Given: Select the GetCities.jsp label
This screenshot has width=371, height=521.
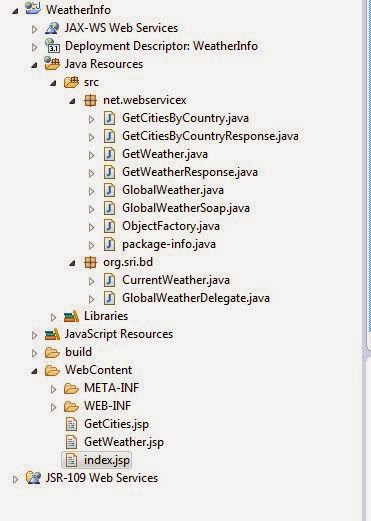Looking at the screenshot, I should click(x=116, y=424).
